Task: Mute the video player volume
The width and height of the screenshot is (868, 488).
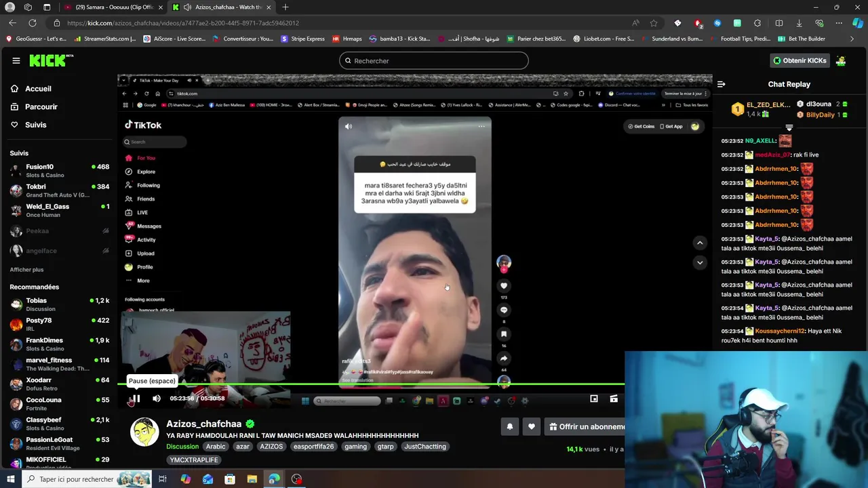Action: click(x=157, y=399)
